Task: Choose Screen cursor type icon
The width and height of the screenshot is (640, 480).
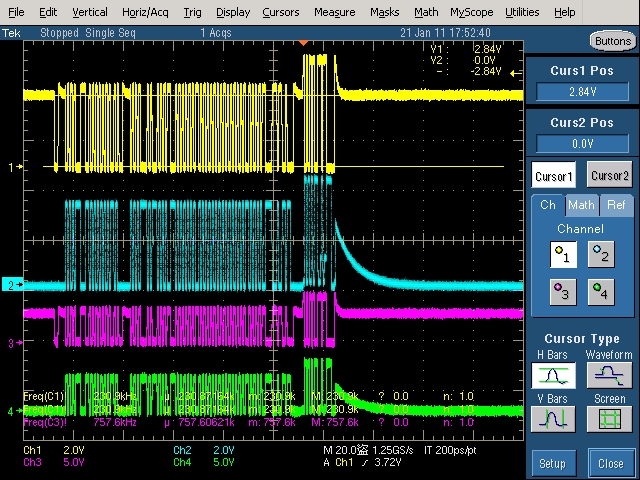Action: [609, 419]
